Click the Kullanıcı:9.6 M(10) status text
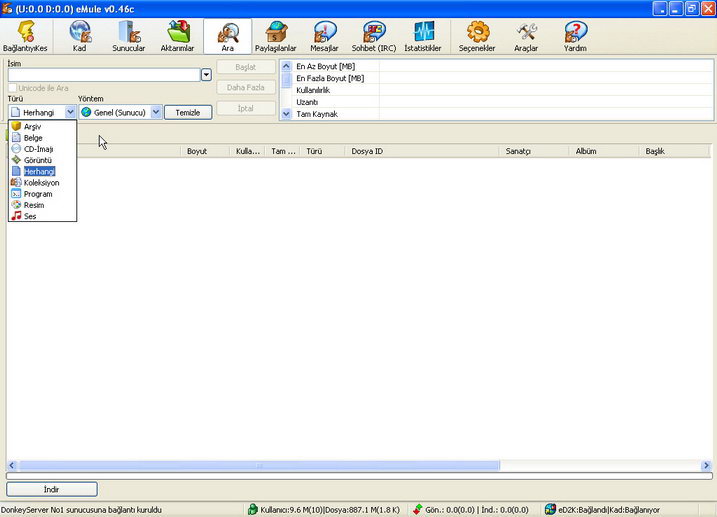The width and height of the screenshot is (717, 517). [x=291, y=510]
